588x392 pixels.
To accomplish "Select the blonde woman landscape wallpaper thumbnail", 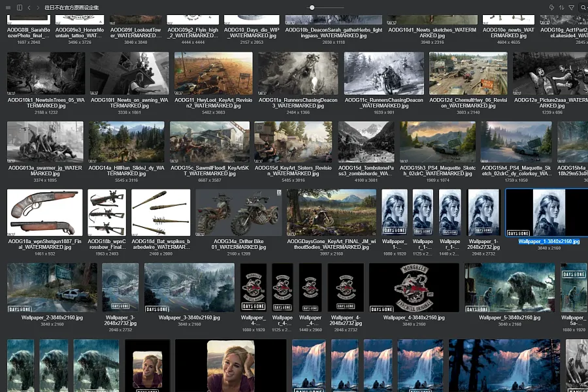I will coord(231,366).
